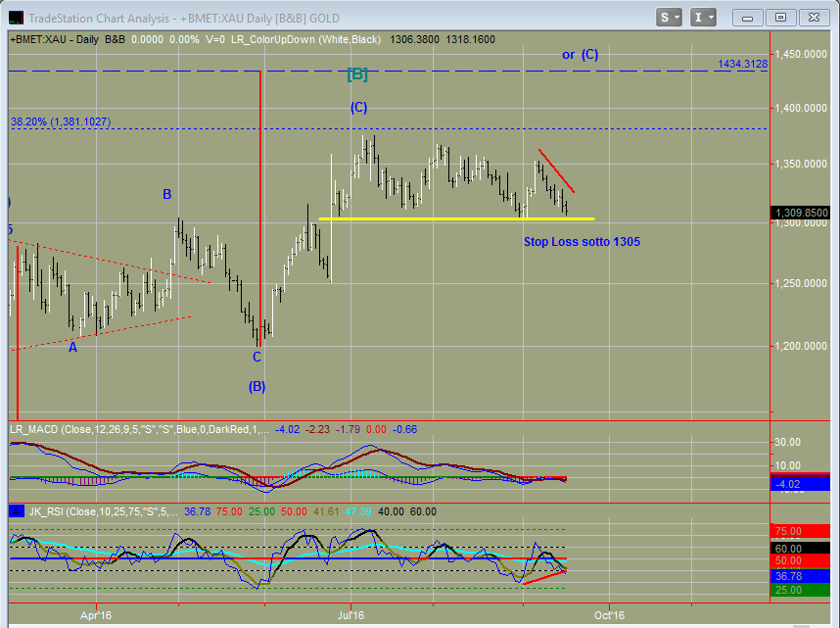
Task: Select the red divergence trendline on RSI panel
Action: tap(544, 578)
